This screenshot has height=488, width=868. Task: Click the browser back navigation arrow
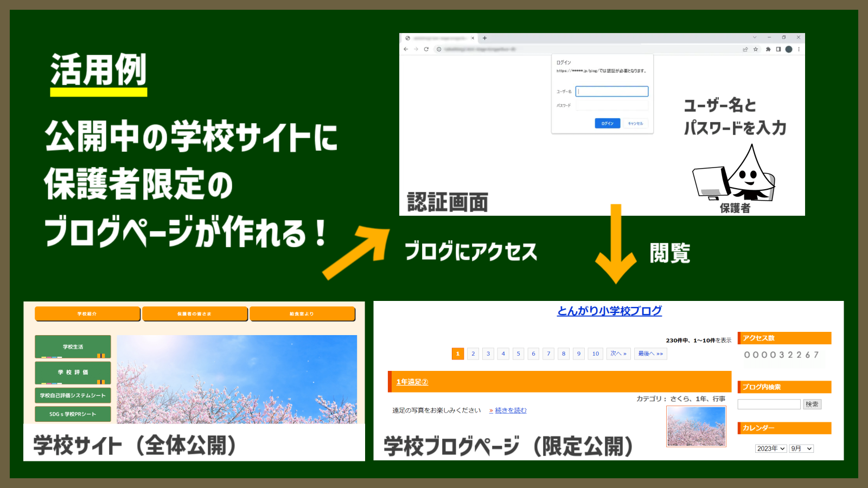point(406,49)
